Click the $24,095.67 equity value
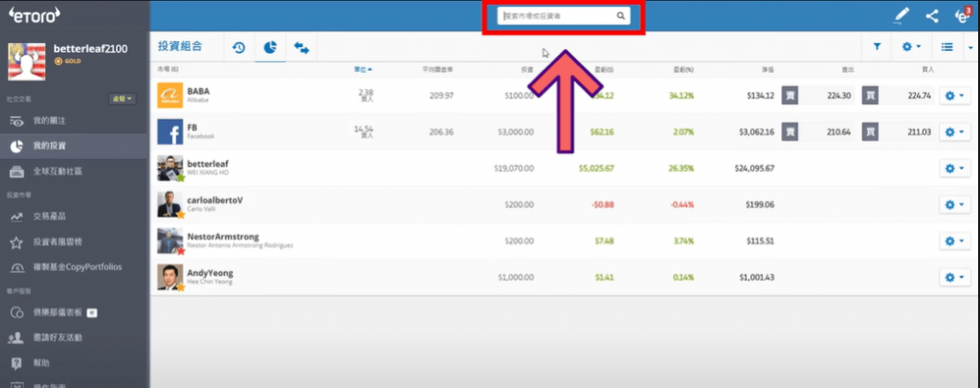This screenshot has width=980, height=388. (x=756, y=169)
